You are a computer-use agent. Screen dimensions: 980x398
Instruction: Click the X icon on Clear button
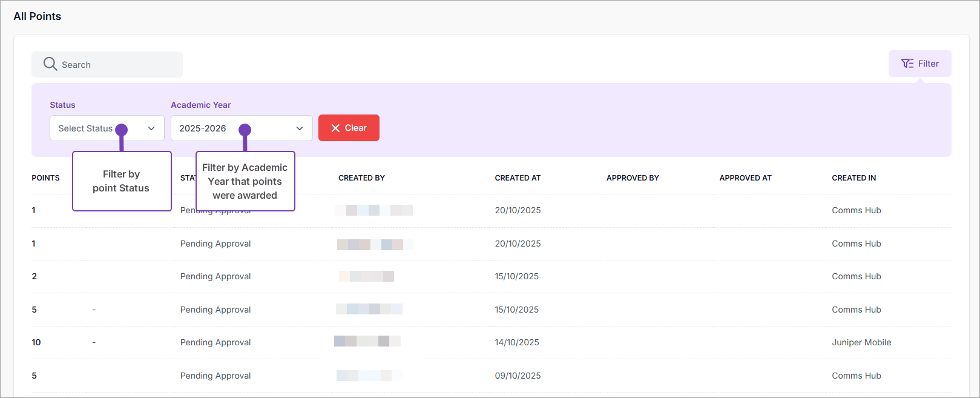[335, 128]
